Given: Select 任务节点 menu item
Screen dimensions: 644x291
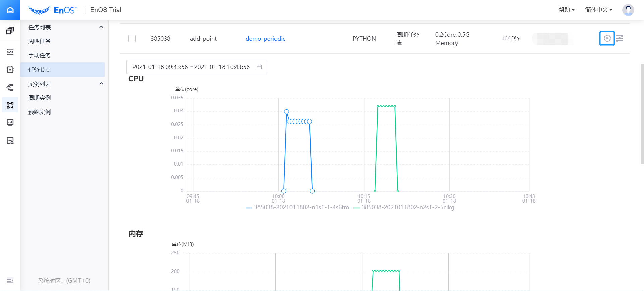Looking at the screenshot, I should click(x=62, y=69).
